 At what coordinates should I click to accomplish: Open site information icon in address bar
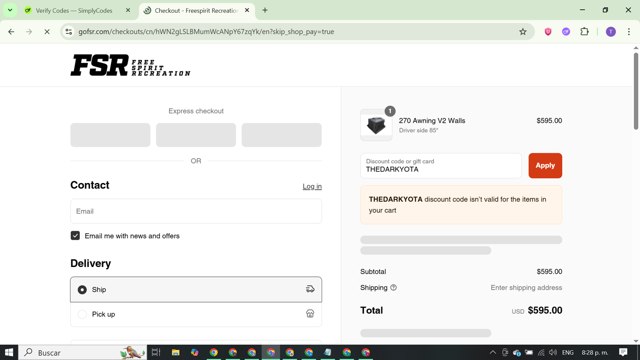[x=69, y=31]
